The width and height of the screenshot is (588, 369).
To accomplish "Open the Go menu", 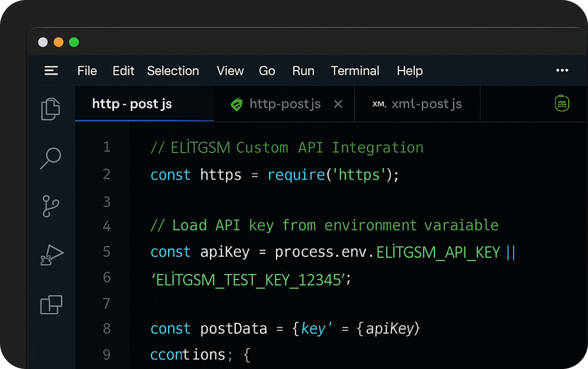I will point(267,71).
